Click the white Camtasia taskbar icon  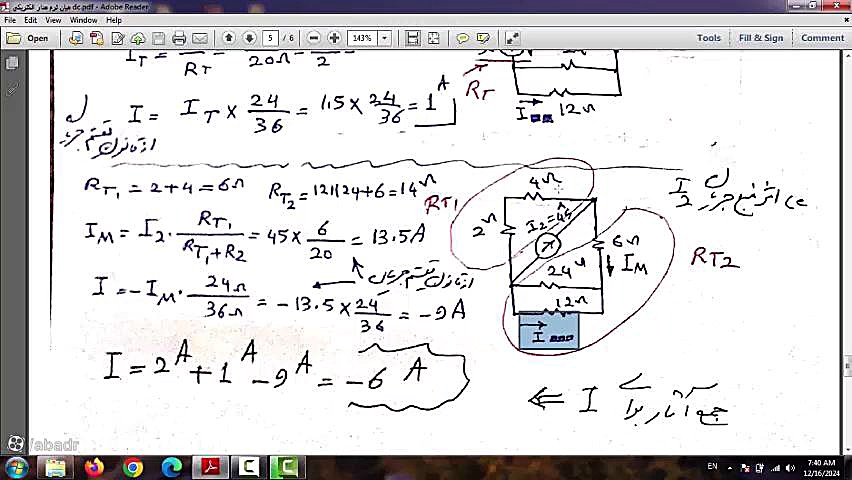click(x=249, y=467)
